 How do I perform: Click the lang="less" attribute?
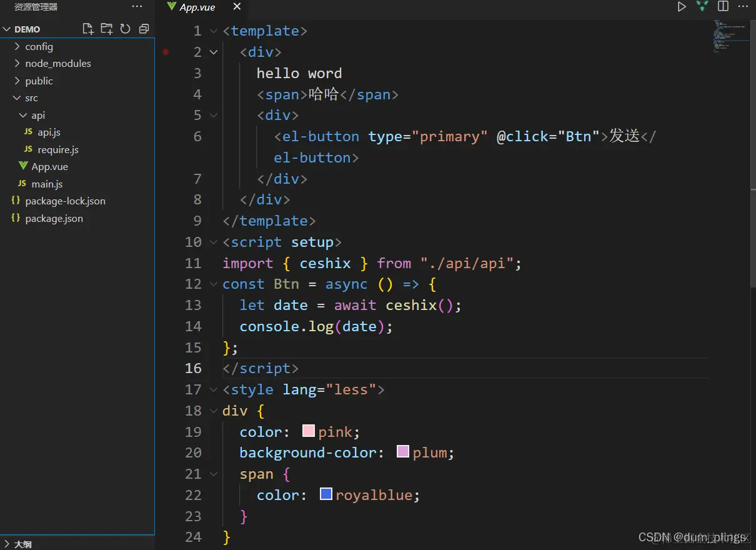tap(330, 389)
